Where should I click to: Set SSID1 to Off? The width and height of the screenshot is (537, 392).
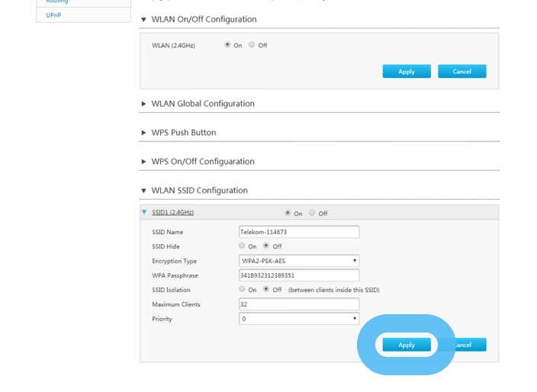312,213
